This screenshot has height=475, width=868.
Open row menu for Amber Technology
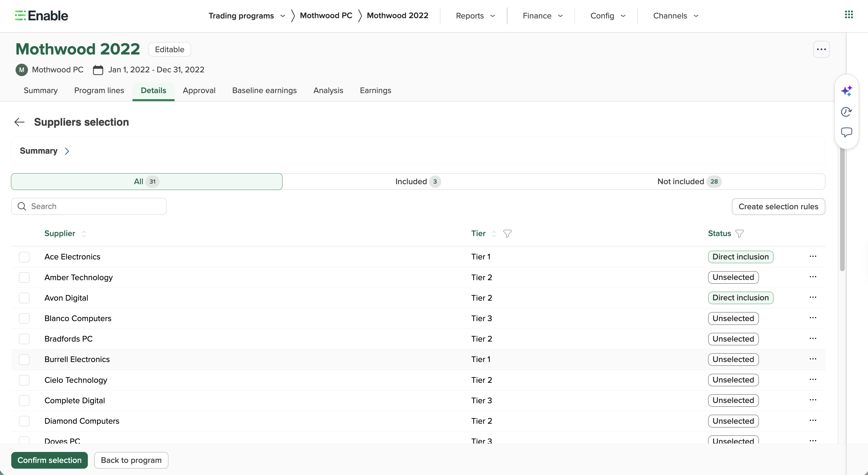[x=813, y=277]
